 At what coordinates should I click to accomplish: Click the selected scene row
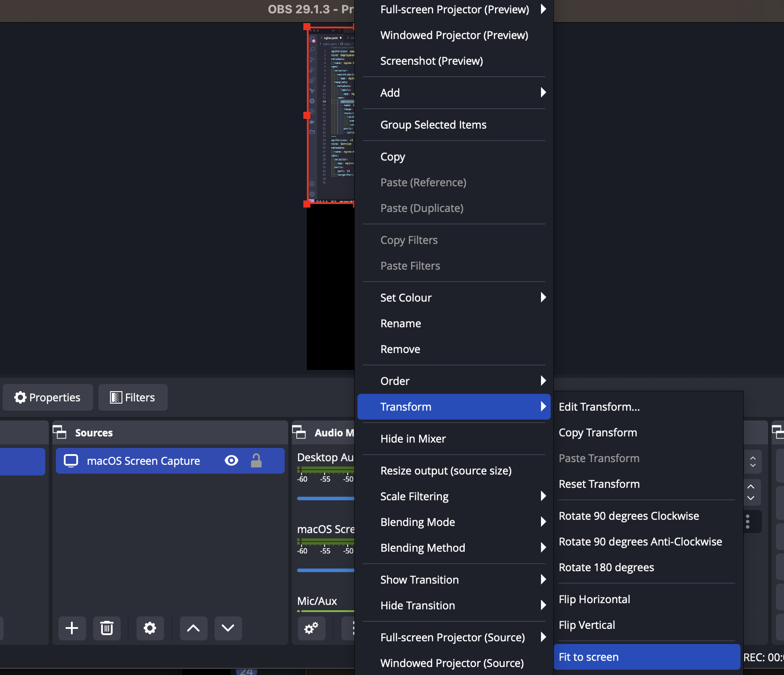coord(22,462)
